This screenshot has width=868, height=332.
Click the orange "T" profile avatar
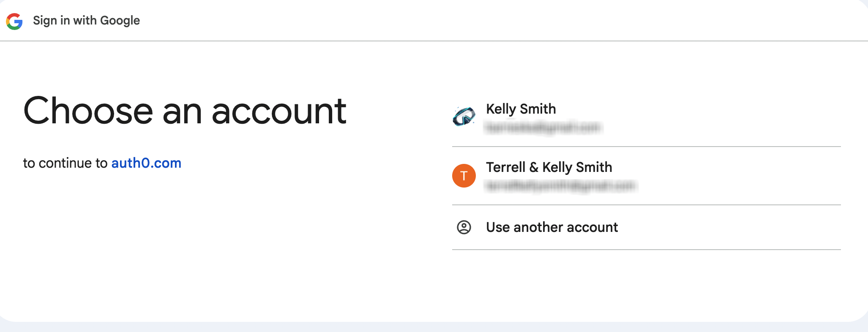[x=464, y=176]
